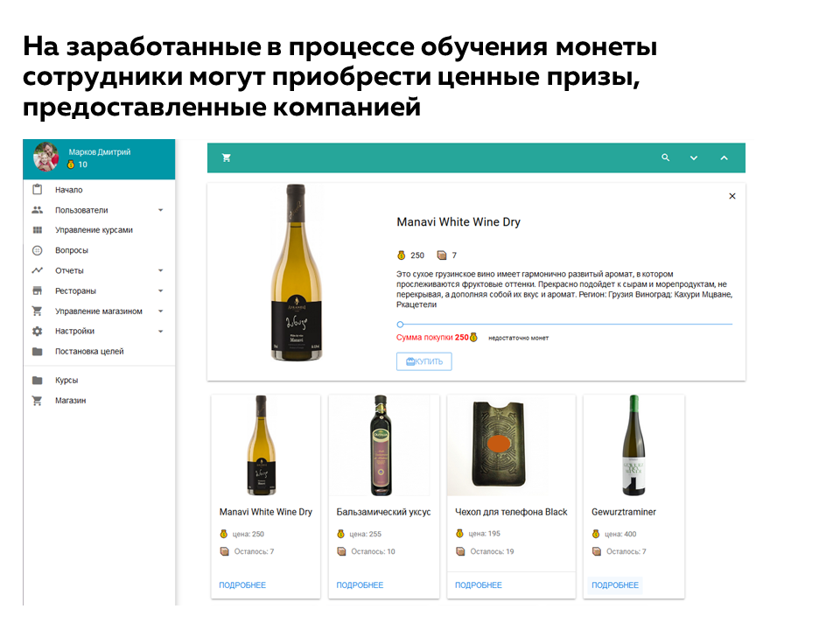The image size is (840, 630).
Task: Click the coin icon in Gewurztraminer card
Action: (x=596, y=534)
